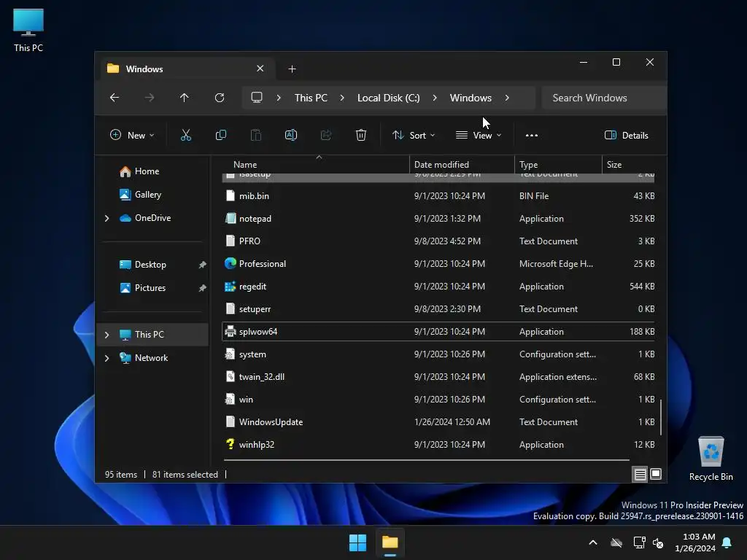
Task: Click the notepad application icon
Action: click(231, 218)
